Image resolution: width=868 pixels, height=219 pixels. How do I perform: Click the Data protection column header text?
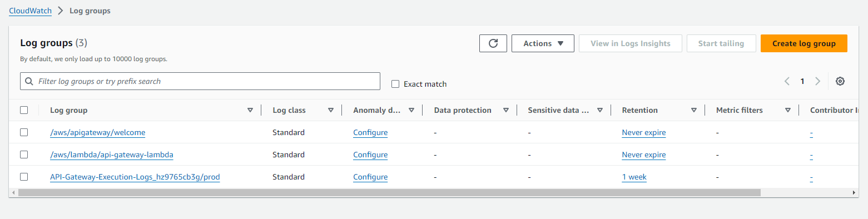pyautogui.click(x=463, y=110)
